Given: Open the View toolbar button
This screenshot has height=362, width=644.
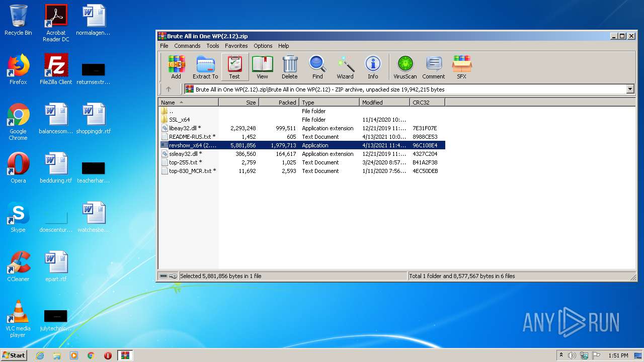Looking at the screenshot, I should [x=262, y=67].
